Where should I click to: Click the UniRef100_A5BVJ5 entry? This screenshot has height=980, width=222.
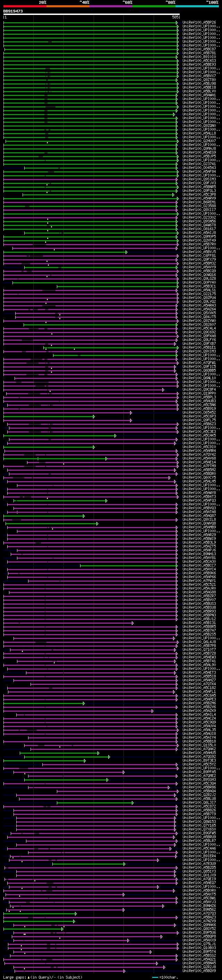(x=199, y=252)
